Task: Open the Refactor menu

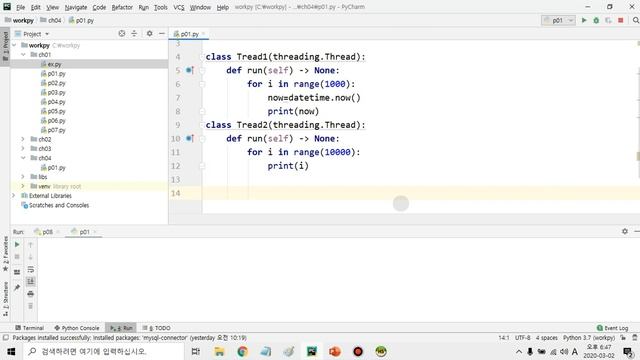Action: (x=122, y=7)
